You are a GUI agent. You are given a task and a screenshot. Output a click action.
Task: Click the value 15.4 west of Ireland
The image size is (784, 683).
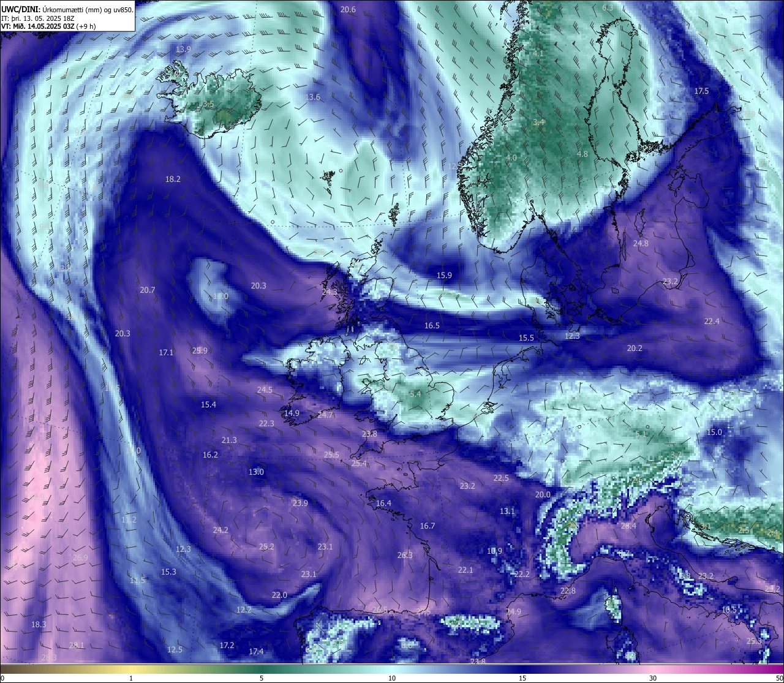(208, 404)
